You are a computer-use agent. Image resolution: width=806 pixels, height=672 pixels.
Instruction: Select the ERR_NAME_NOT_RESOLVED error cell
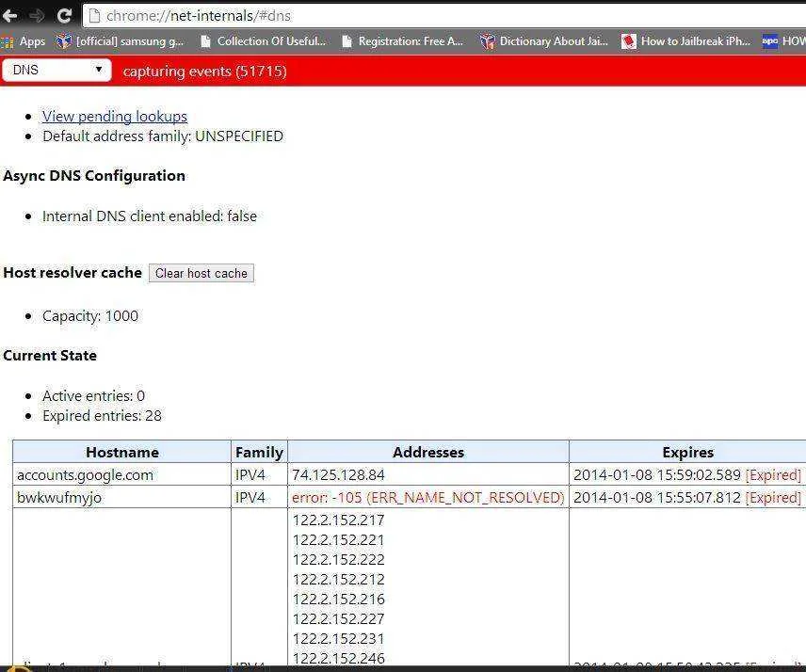[x=428, y=497]
